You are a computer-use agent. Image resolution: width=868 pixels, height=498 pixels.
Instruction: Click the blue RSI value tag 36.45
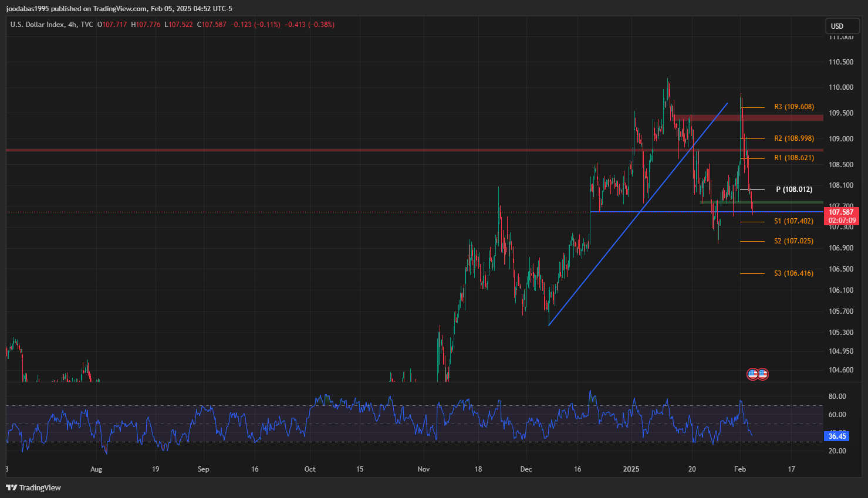[837, 436]
